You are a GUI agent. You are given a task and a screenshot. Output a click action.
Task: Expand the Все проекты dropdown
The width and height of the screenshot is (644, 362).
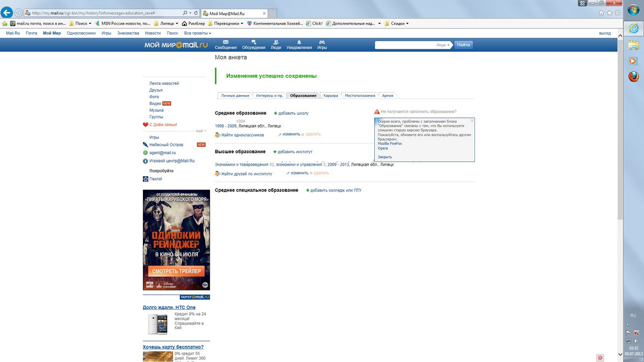(x=197, y=33)
